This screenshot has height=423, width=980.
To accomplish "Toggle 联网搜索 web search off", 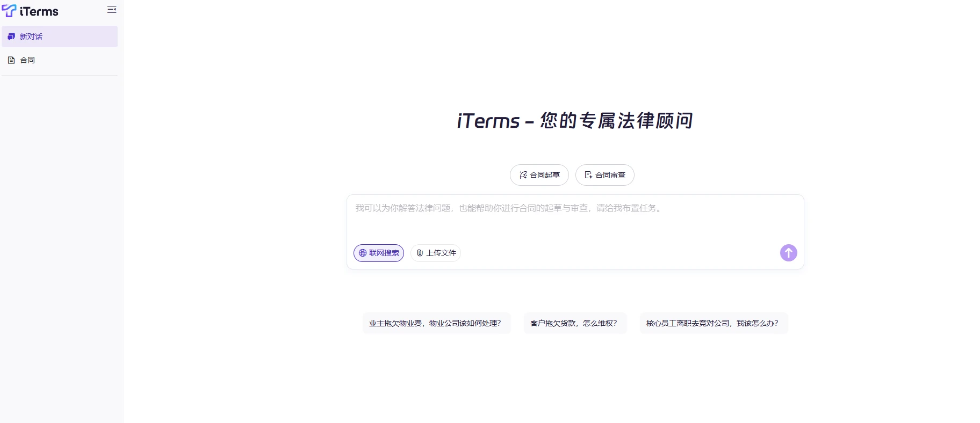I will tap(384, 253).
